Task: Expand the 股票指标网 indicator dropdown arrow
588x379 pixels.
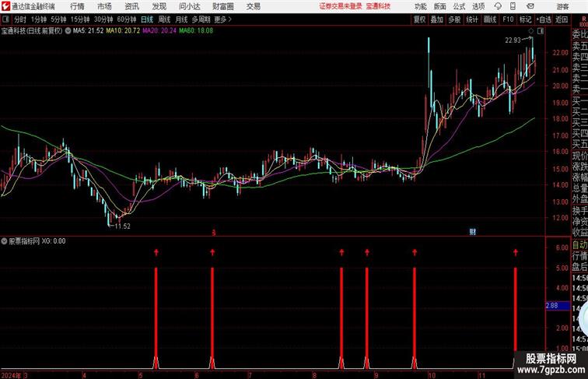Action: click(x=4, y=241)
